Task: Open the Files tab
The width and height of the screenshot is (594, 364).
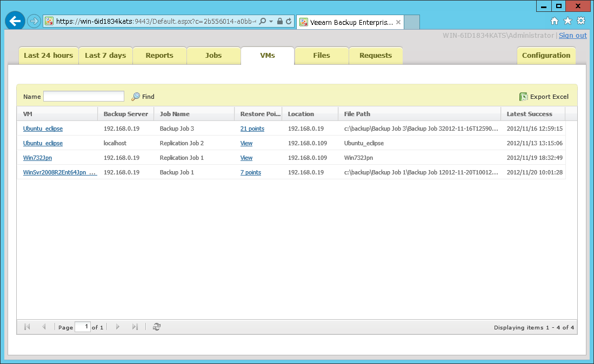Action: click(x=322, y=55)
